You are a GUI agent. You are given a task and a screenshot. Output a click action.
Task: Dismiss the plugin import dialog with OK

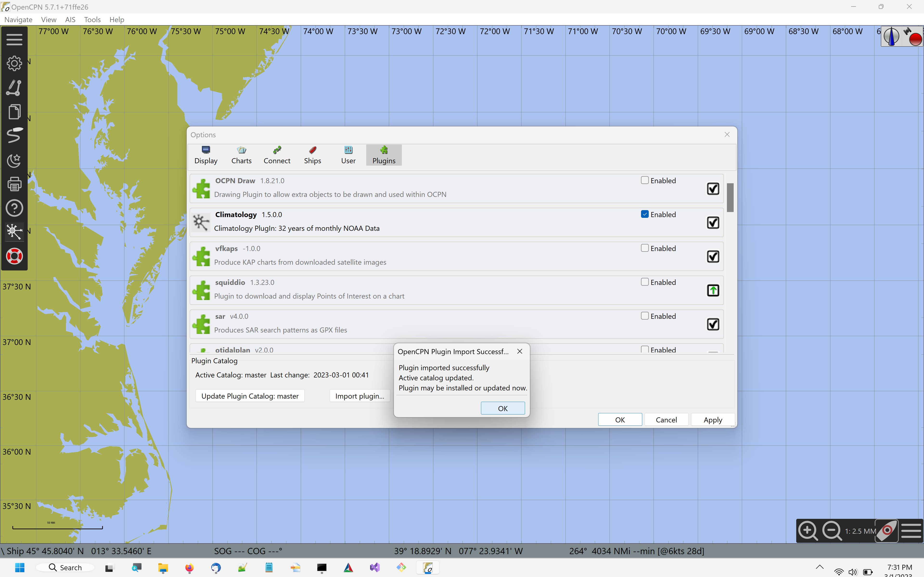tap(502, 408)
